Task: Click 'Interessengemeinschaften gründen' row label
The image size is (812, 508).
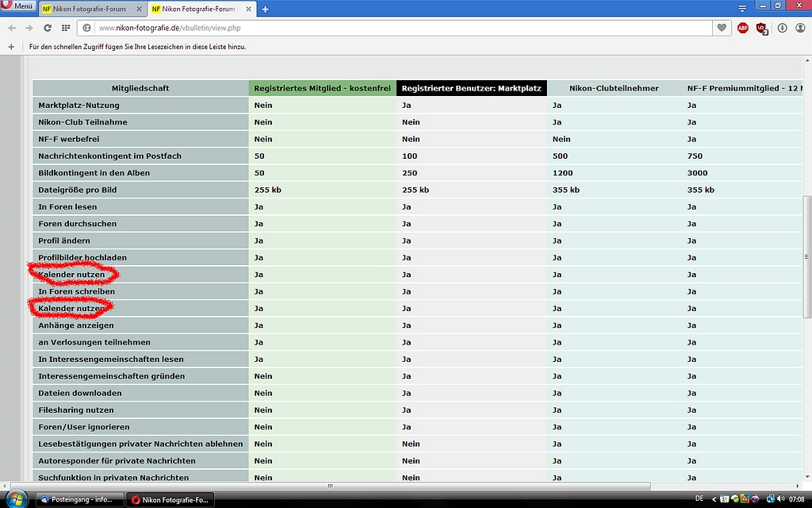Action: coord(111,376)
